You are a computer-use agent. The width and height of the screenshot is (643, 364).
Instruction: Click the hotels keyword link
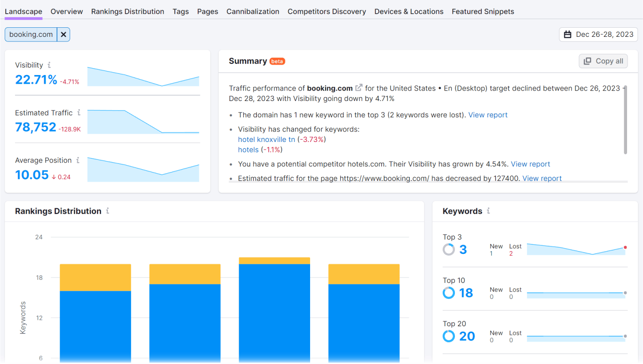248,149
